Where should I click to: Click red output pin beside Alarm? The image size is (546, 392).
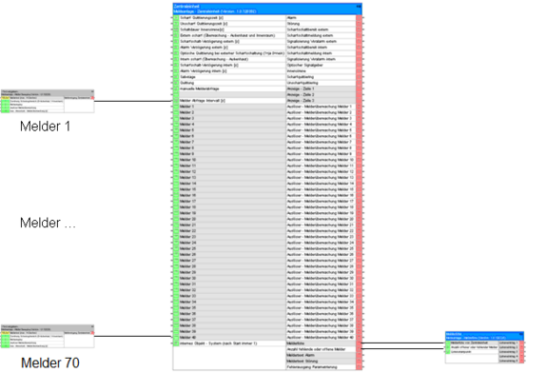[x=359, y=18]
